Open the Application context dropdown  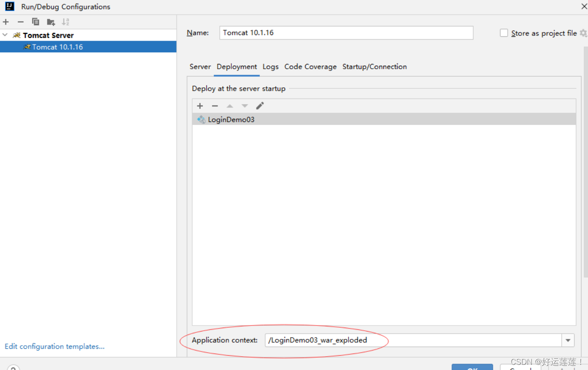point(568,340)
